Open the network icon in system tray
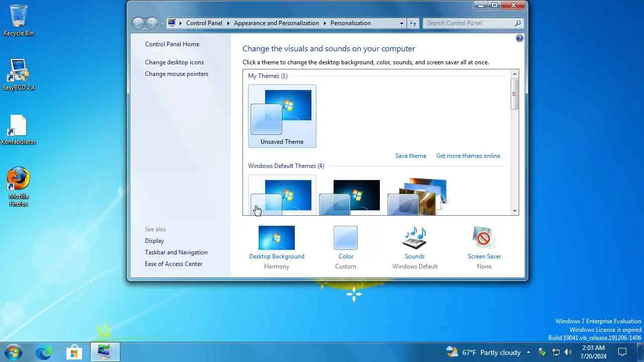The width and height of the screenshot is (644, 362). tap(555, 352)
